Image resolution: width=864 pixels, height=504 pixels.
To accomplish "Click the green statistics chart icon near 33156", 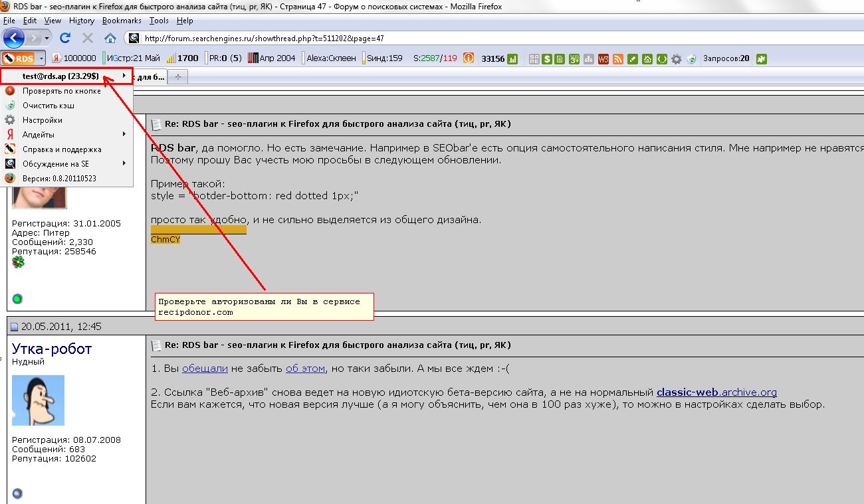I will [512, 58].
